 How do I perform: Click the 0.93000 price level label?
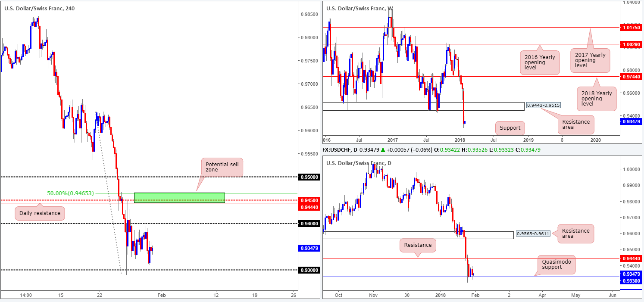(309, 270)
